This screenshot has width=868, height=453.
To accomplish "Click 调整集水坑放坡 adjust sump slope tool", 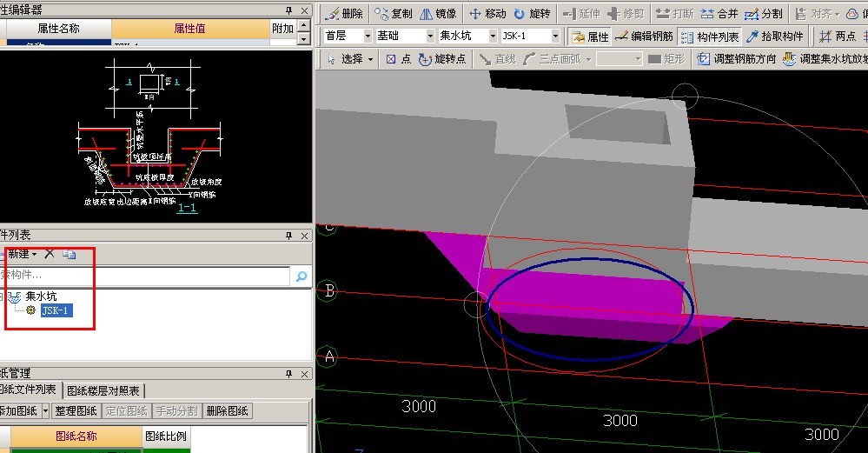I will point(825,59).
